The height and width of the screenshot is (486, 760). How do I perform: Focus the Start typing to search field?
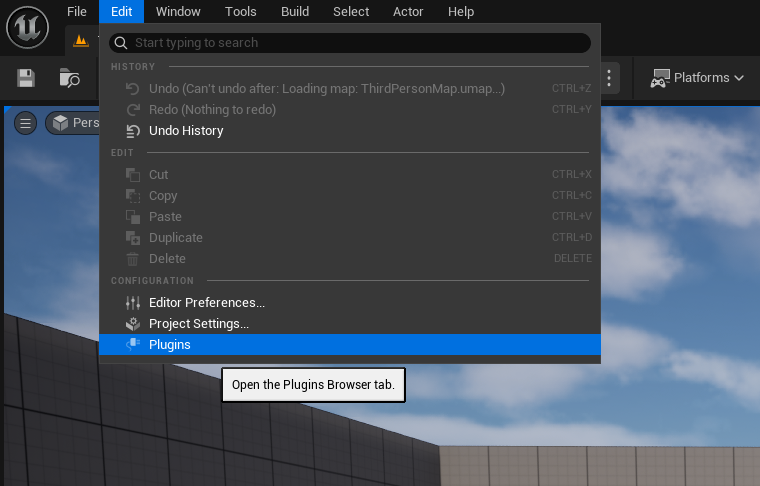tap(350, 43)
